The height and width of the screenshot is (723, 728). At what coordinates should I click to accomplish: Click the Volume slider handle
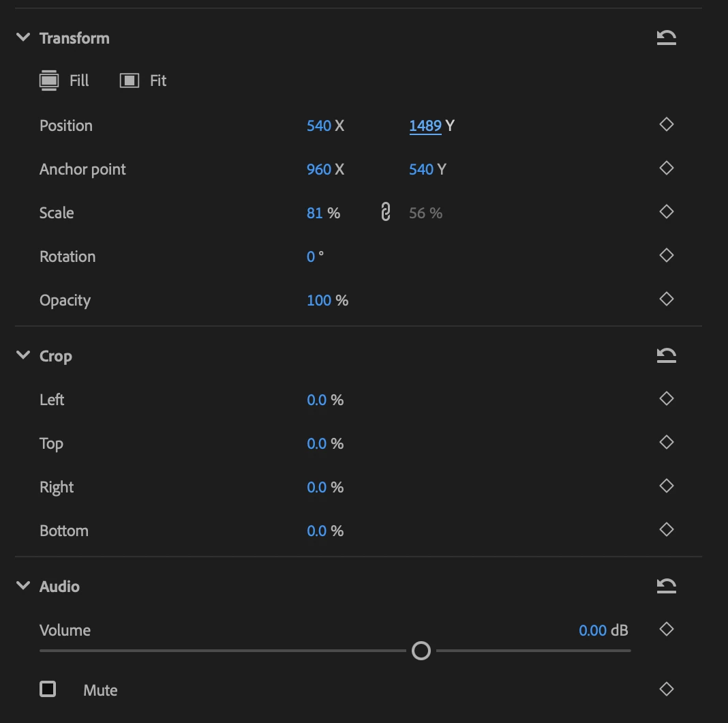pyautogui.click(x=421, y=651)
